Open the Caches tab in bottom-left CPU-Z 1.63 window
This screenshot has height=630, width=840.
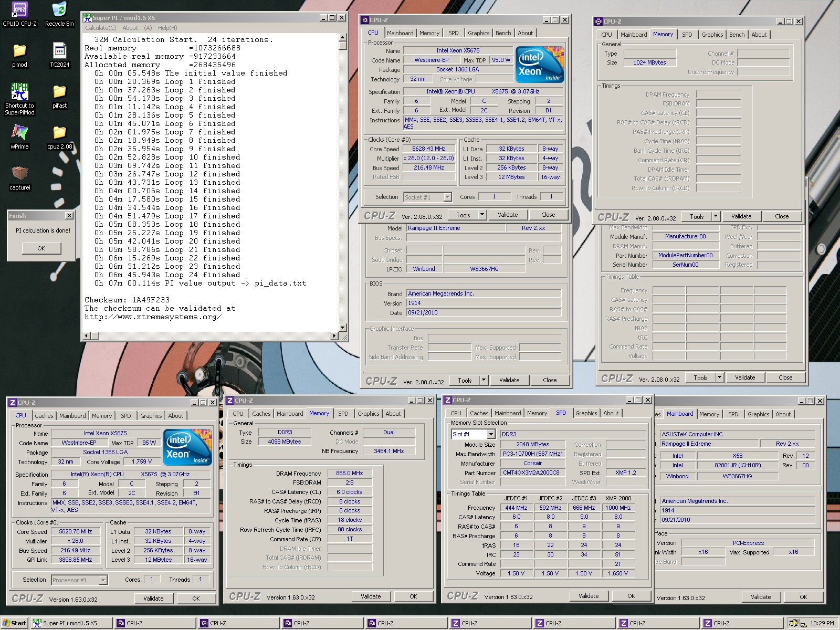click(x=44, y=416)
